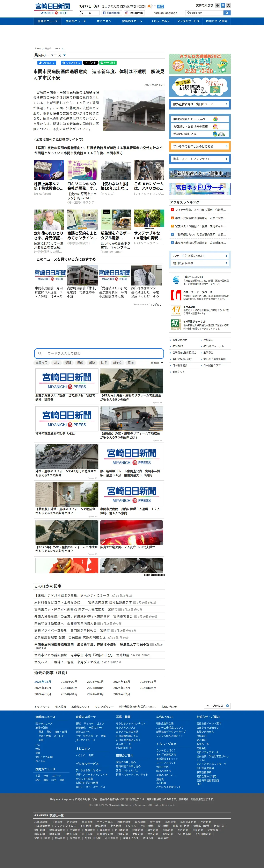This screenshot has height=868, width=264.
Task: Open the 宮崎のニュース menu
Action: [x=47, y=21]
